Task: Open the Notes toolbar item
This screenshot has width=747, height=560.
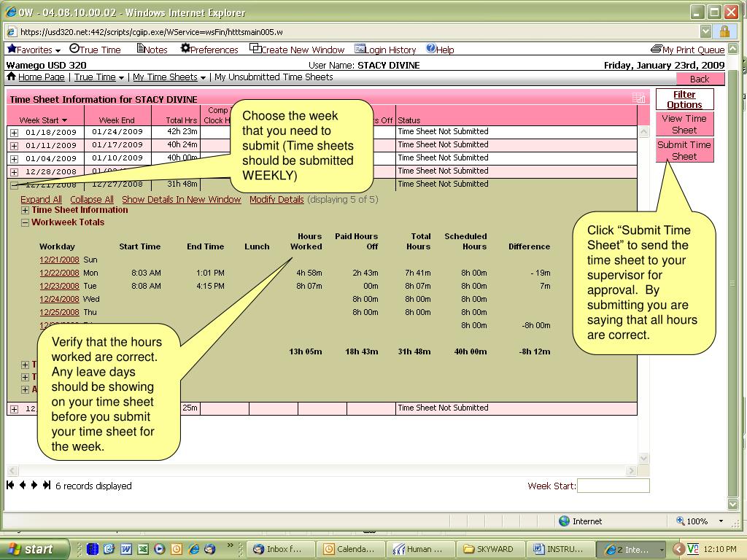Action: point(152,50)
